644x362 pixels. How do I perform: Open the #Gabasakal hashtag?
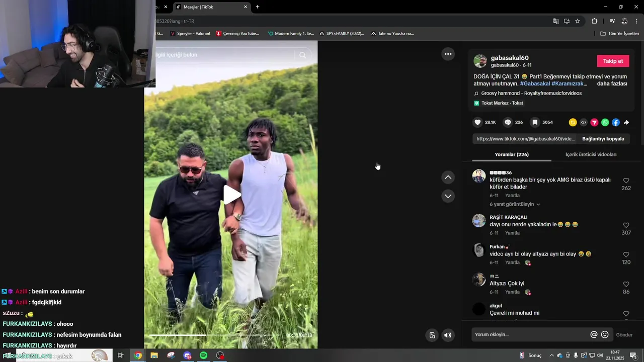click(535, 83)
